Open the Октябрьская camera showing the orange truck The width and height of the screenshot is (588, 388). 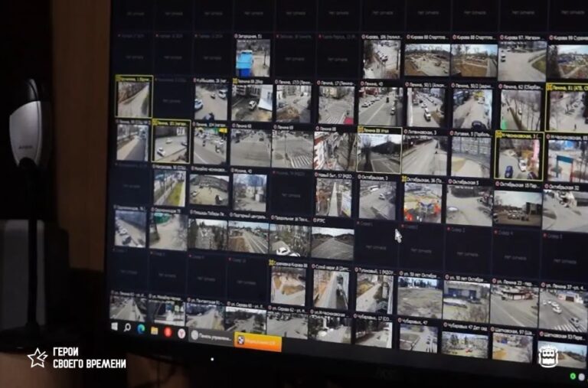click(x=423, y=203)
